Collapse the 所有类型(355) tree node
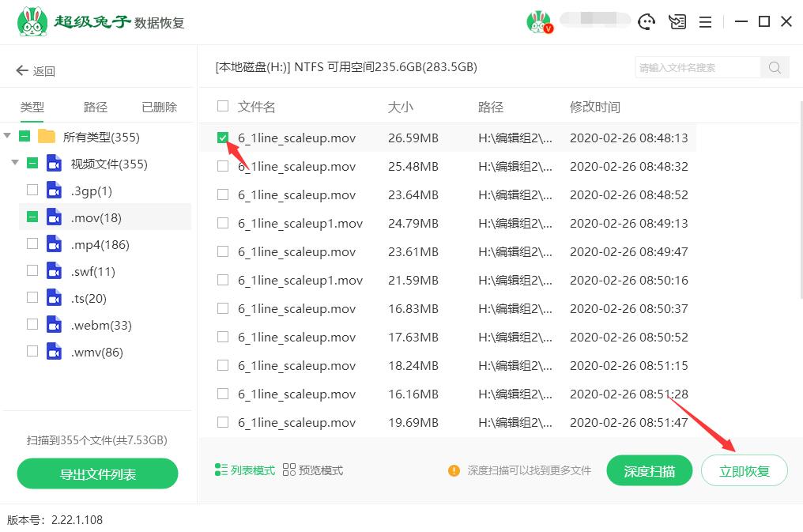Viewport: 803px width, 532px height. click(8, 135)
